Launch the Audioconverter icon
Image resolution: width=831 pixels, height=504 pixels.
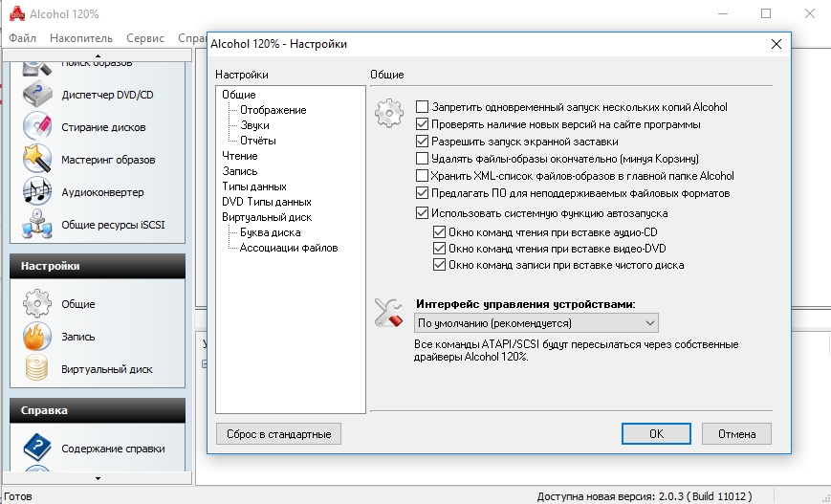coord(37,192)
